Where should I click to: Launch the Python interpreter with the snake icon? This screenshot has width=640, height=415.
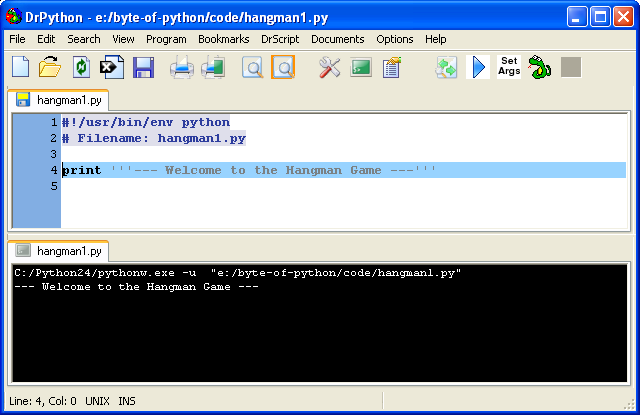point(540,67)
